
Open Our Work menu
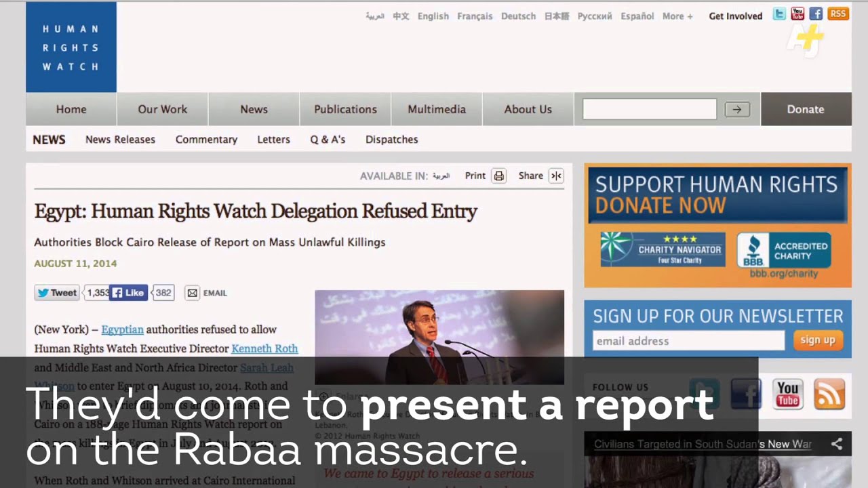pyautogui.click(x=163, y=109)
